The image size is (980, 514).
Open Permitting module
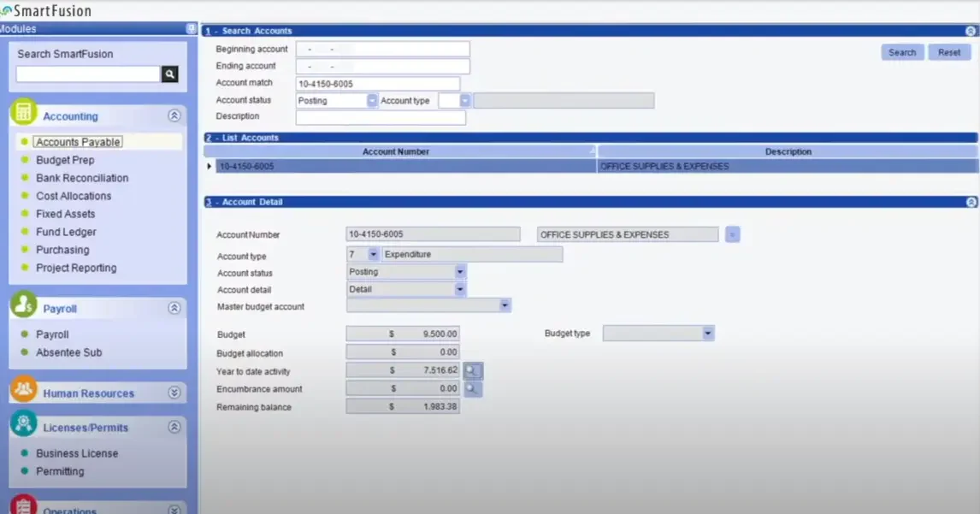(59, 471)
